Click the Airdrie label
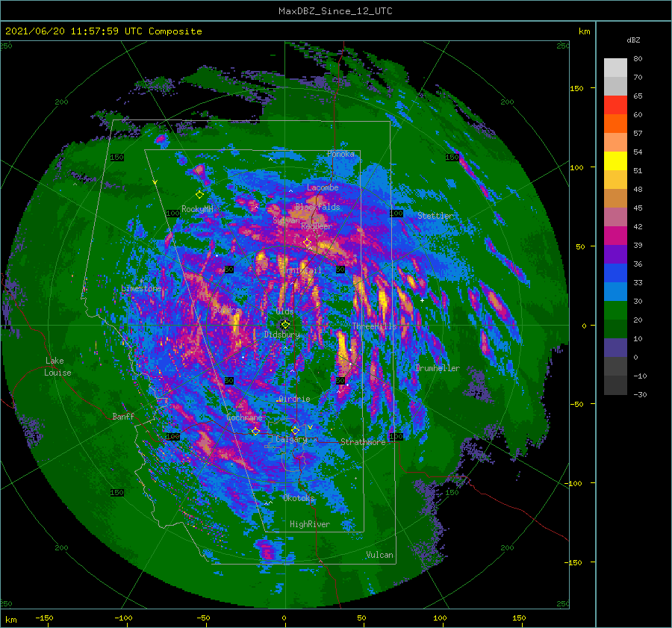Viewport: 672px width, 628px height. click(x=294, y=399)
